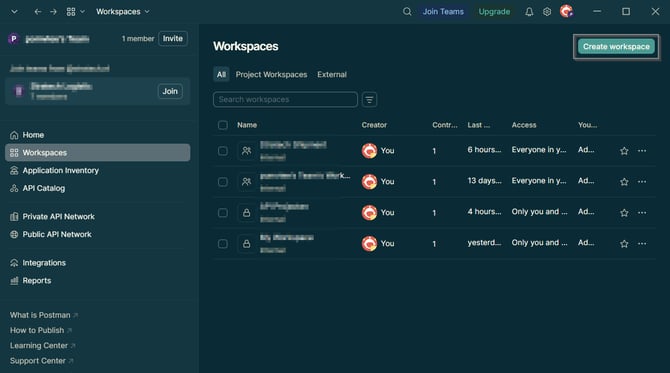Follow the How to Publish link
The image size is (670, 373).
(41, 330)
